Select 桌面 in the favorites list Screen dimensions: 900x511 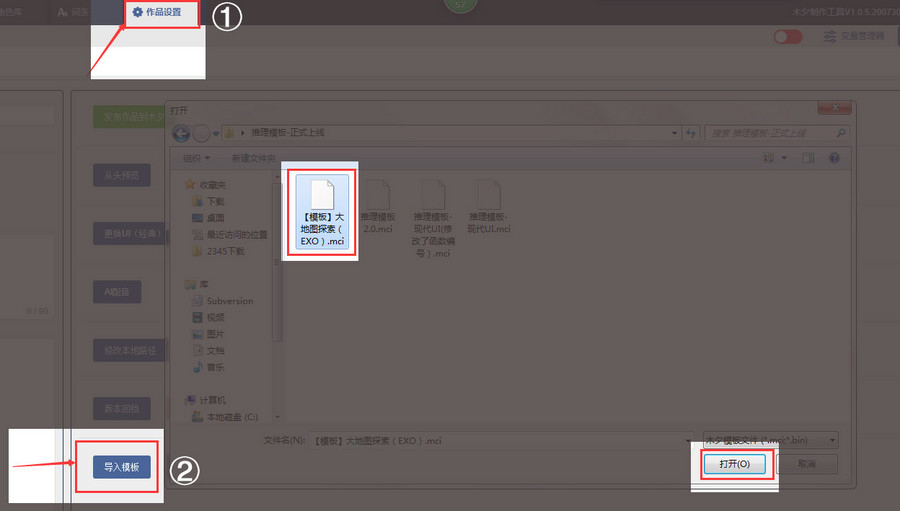pos(215,218)
